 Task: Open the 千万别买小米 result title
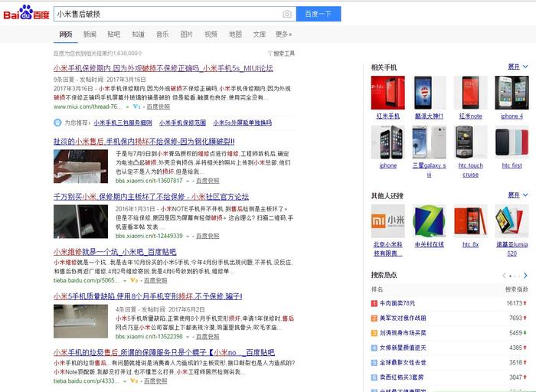coord(151,197)
